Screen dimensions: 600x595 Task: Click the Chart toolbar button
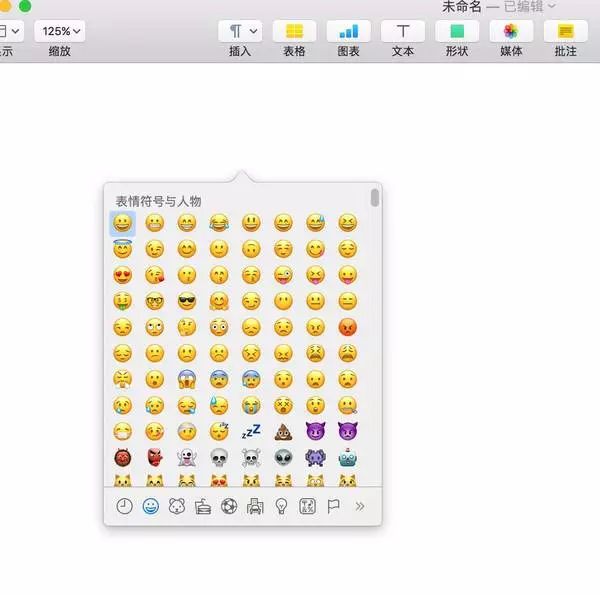point(348,31)
